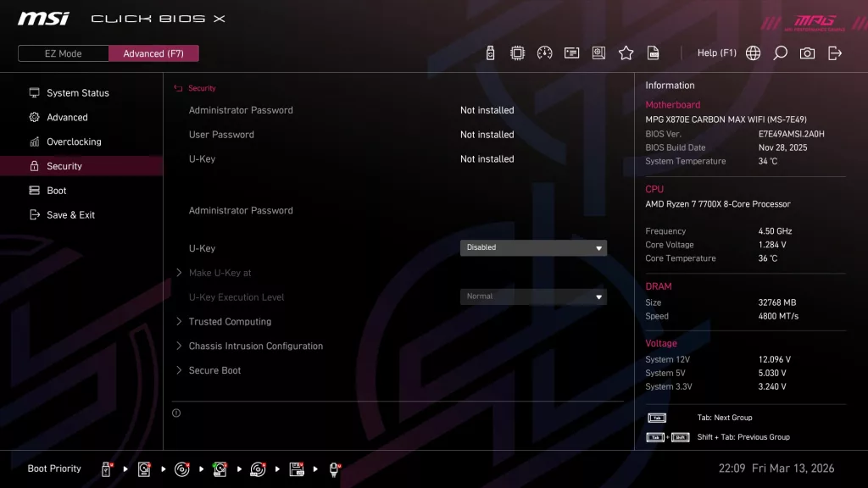Image resolution: width=868 pixels, height=488 pixels.
Task: Click the exit icon near Help
Action: pos(835,53)
